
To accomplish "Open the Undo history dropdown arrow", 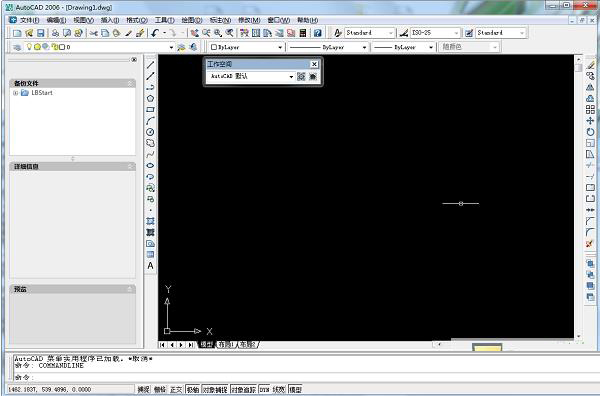I will coord(165,33).
